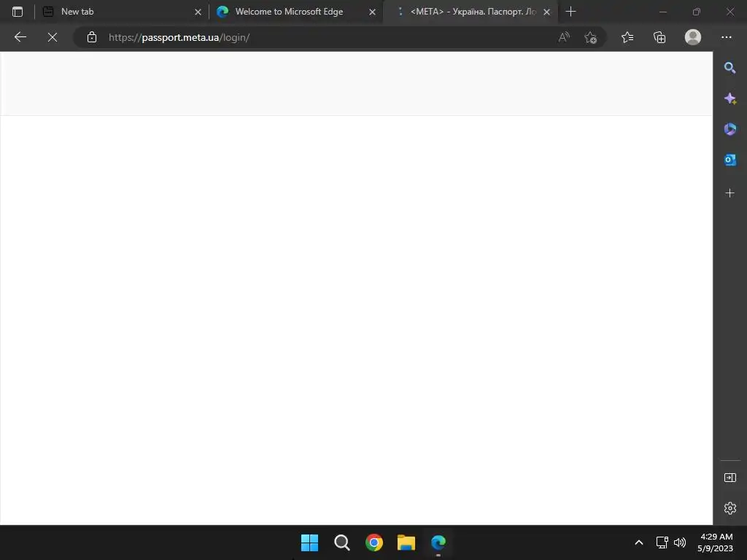Switch to Welcome to Microsoft Edge tab
Image resolution: width=747 pixels, height=560 pixels.
[x=296, y=12]
